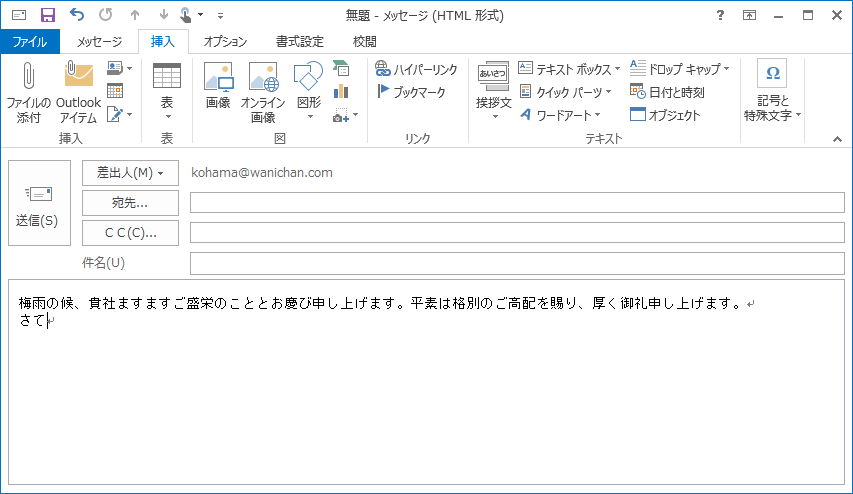Insert オンライン画像
Image resolution: width=853 pixels, height=494 pixels.
(x=263, y=92)
